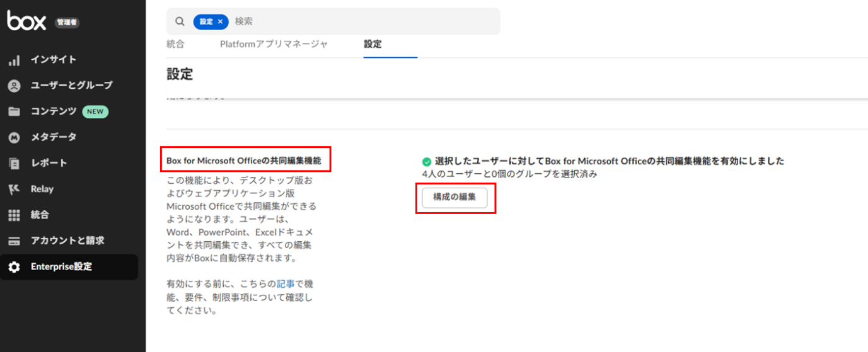Click the Metadata circle icon

pos(14,137)
